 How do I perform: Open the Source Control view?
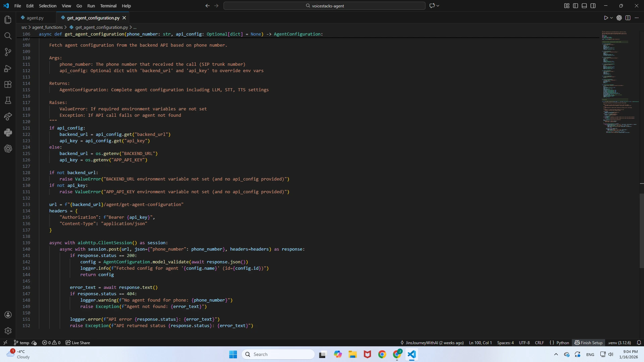point(8,52)
